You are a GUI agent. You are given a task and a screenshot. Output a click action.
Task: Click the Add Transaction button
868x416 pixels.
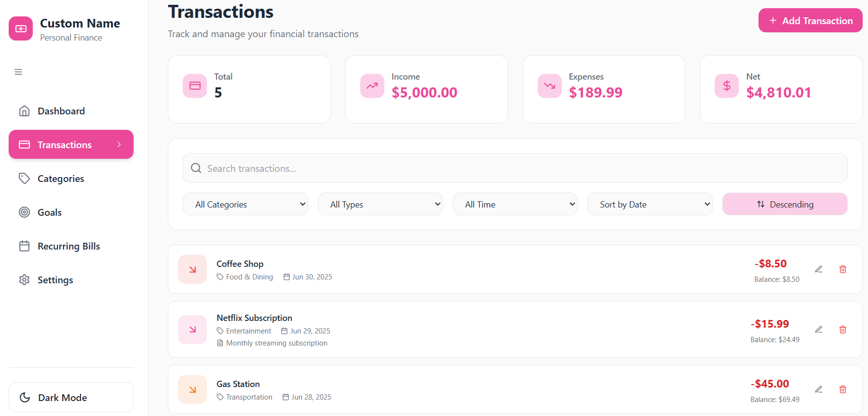pos(810,21)
